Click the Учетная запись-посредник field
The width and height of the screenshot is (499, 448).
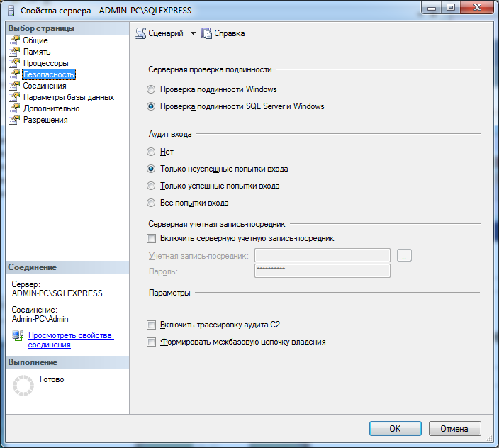[323, 255]
